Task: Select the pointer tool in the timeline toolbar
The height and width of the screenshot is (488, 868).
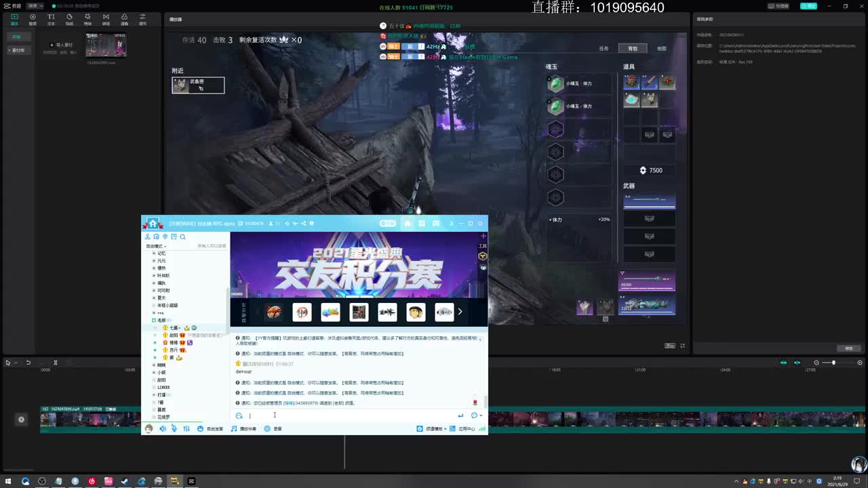Action: point(8,363)
